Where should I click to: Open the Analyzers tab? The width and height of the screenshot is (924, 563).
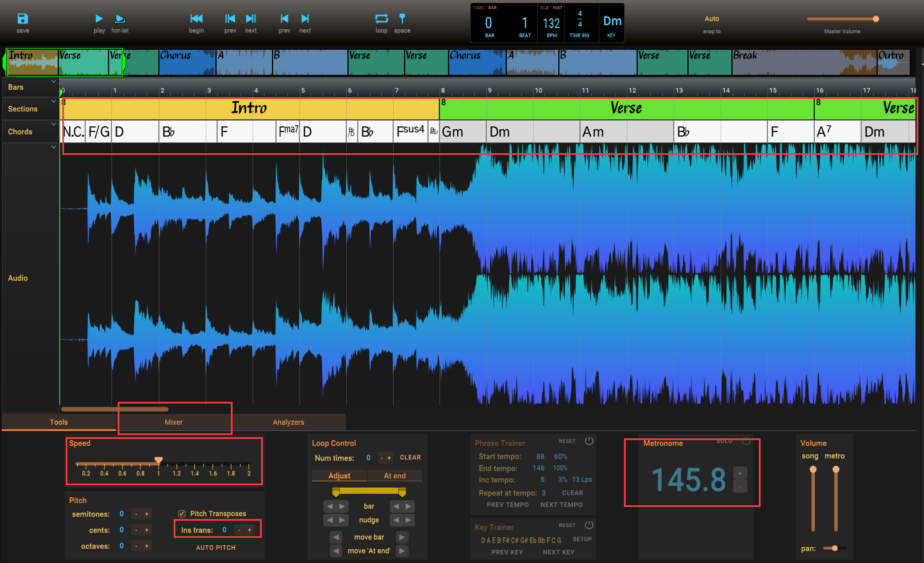click(x=288, y=422)
